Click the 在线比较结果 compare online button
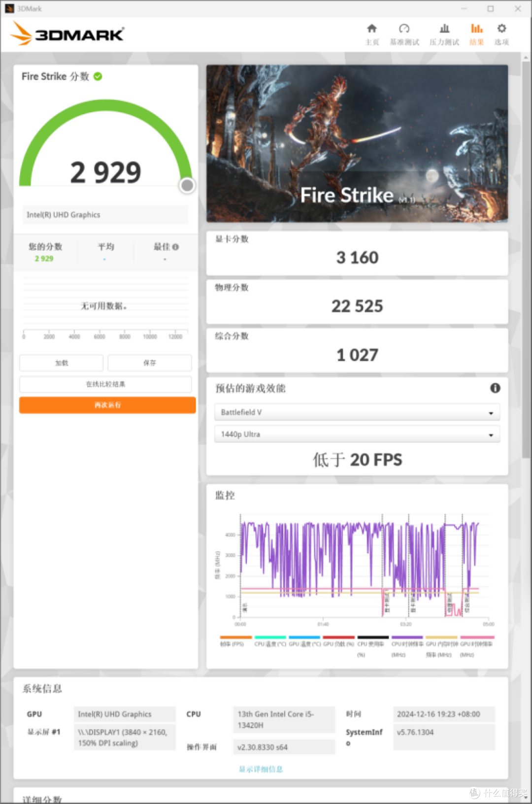The height and width of the screenshot is (804, 532). click(105, 384)
